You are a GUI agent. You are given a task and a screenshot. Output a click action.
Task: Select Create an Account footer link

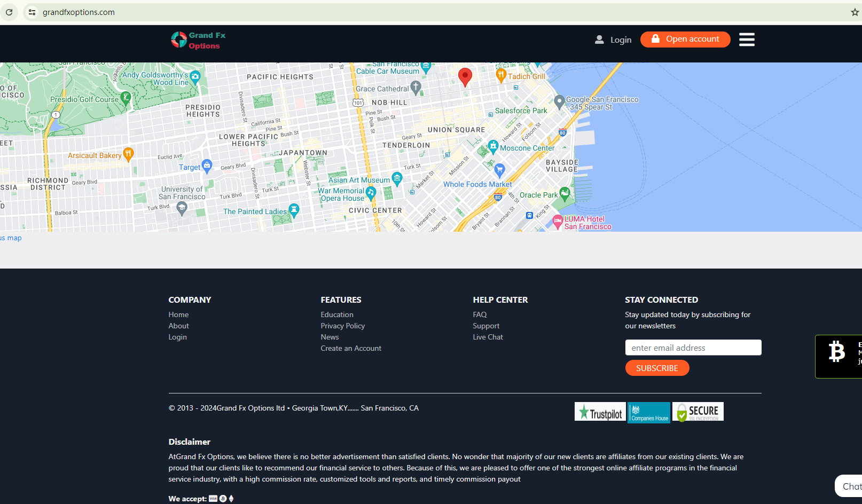pos(351,348)
